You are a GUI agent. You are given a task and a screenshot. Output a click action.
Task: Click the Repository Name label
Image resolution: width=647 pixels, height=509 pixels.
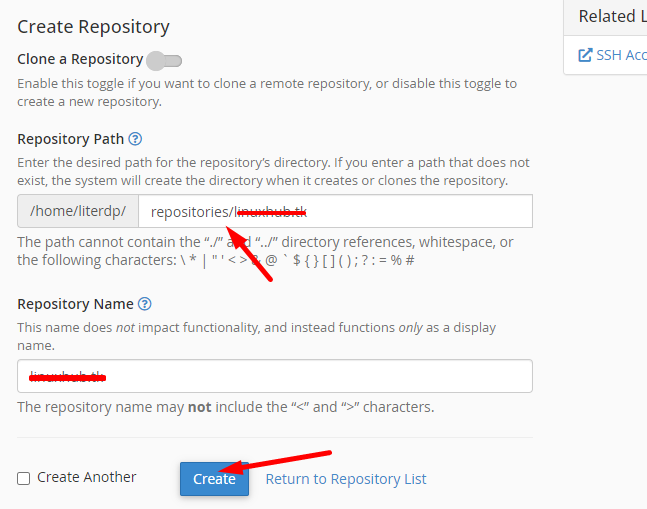[76, 304]
